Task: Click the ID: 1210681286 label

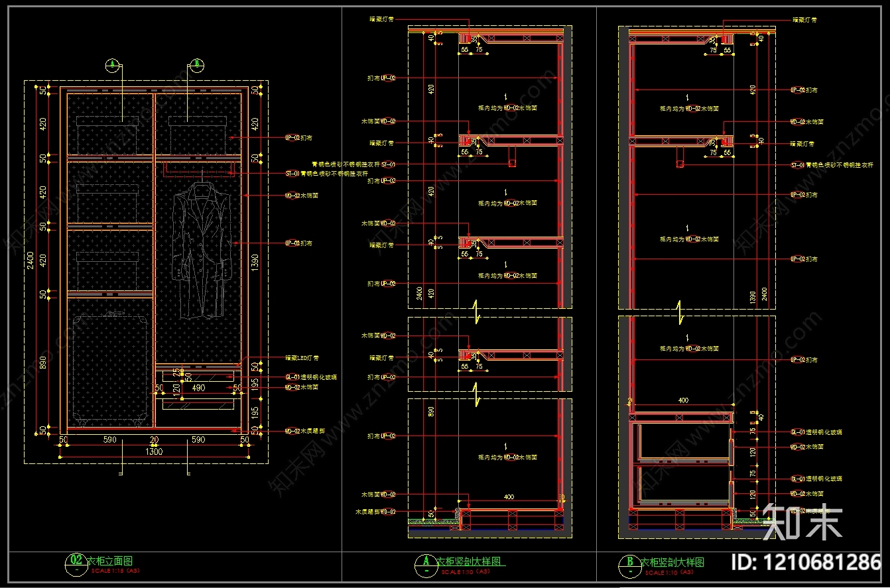Action: pyautogui.click(x=805, y=562)
